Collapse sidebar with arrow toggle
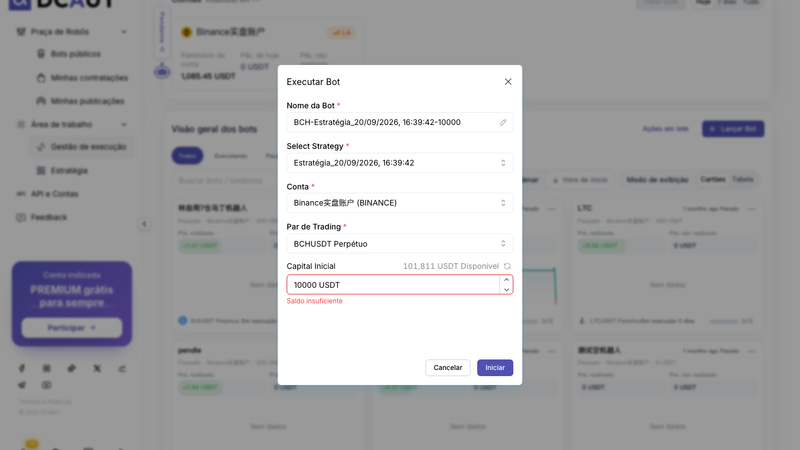Viewport: 800px width, 450px height. tap(144, 224)
